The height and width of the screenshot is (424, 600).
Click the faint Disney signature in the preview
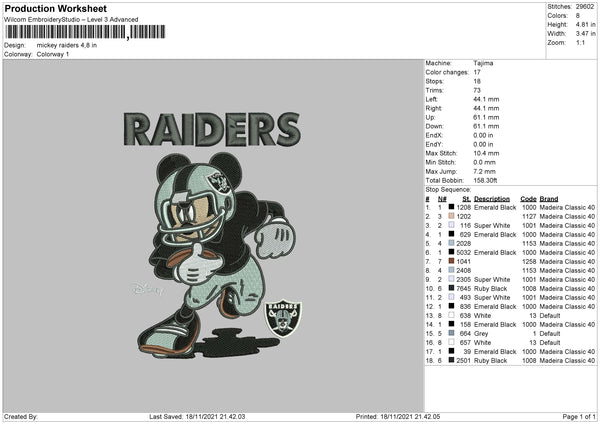click(147, 289)
